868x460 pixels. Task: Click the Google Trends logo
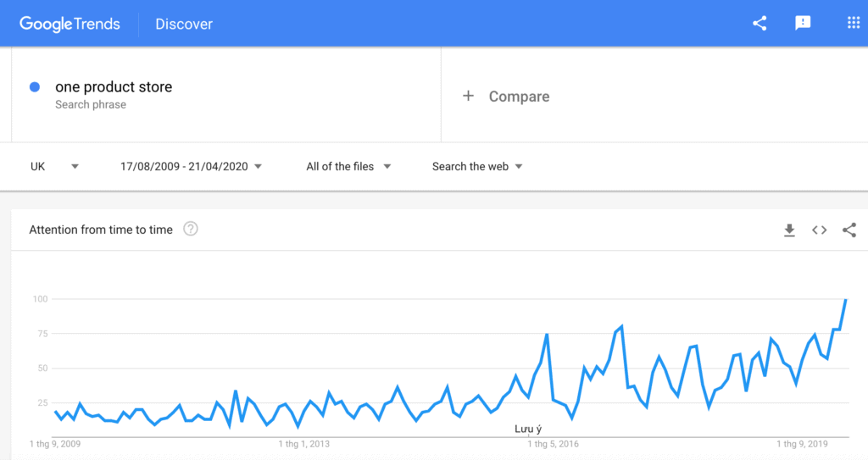pyautogui.click(x=70, y=24)
